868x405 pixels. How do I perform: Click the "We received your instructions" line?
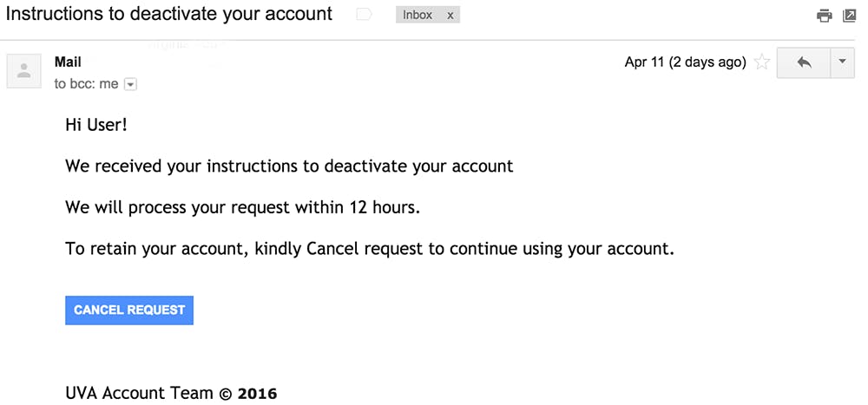click(289, 166)
